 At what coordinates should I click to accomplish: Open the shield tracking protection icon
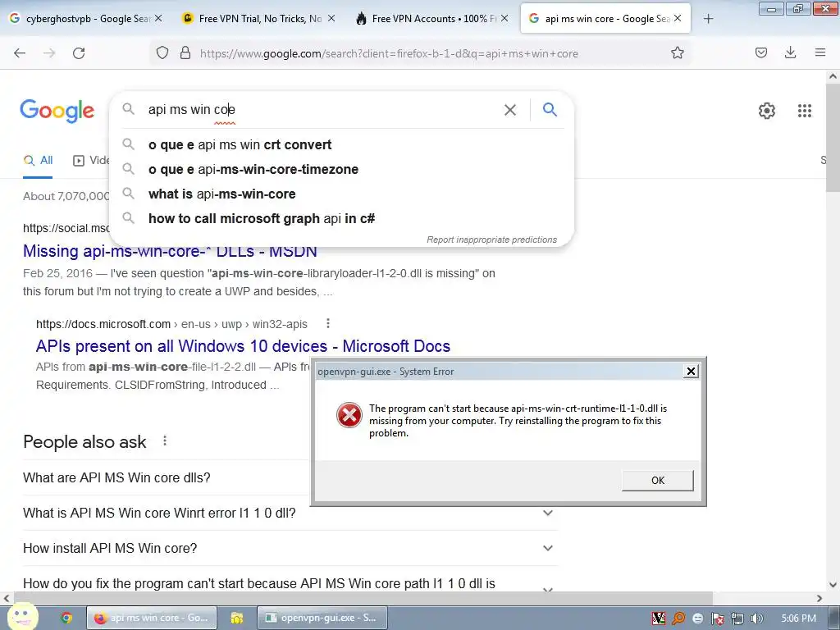click(x=162, y=52)
